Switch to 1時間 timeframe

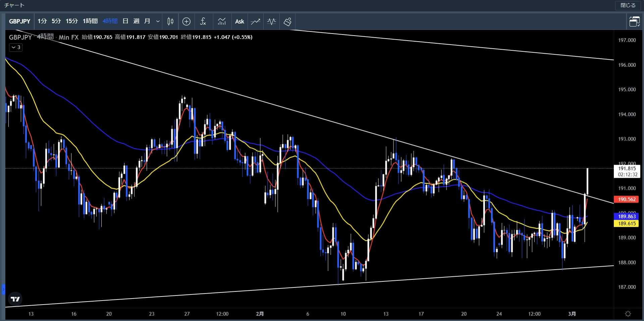coord(90,21)
